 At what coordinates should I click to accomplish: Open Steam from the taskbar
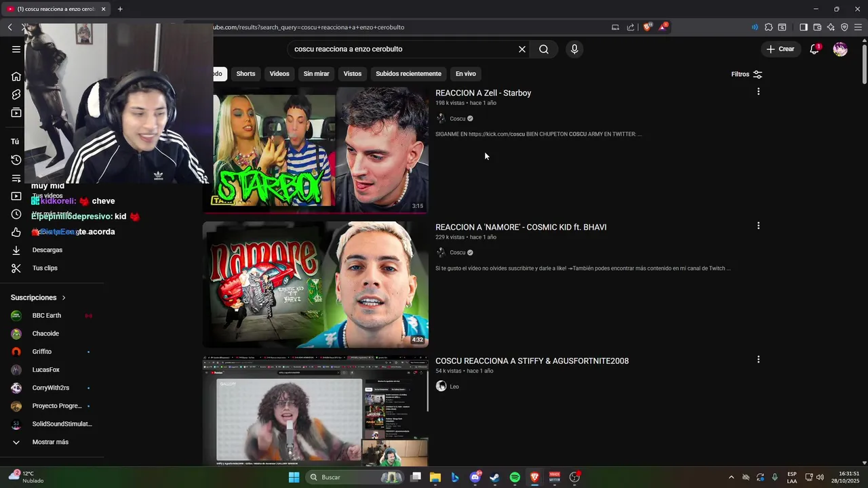(x=495, y=477)
